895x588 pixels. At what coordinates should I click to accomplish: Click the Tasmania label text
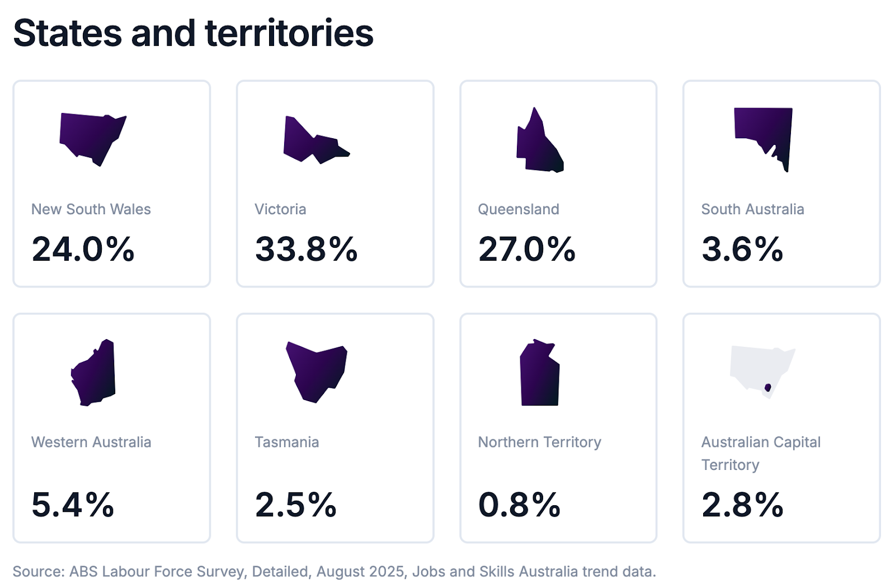pos(286,442)
